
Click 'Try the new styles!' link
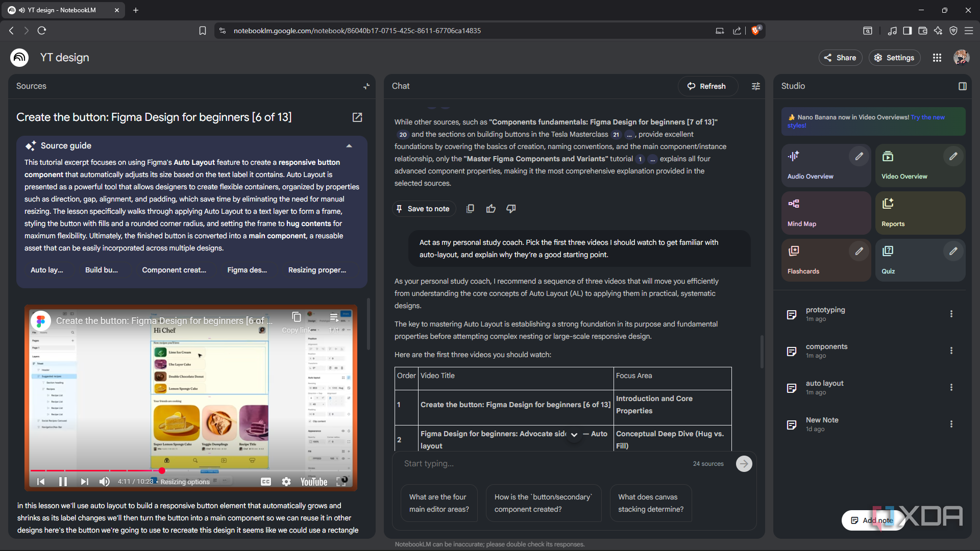(x=866, y=121)
